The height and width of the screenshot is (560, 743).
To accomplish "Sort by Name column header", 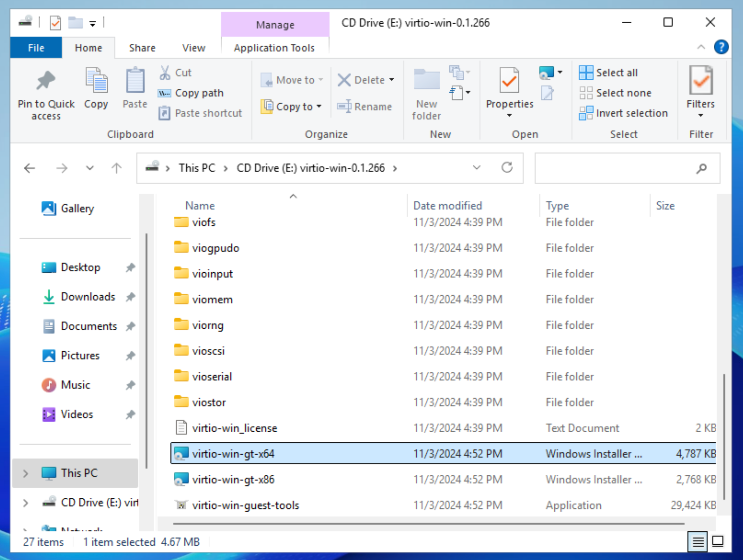I will tap(200, 205).
